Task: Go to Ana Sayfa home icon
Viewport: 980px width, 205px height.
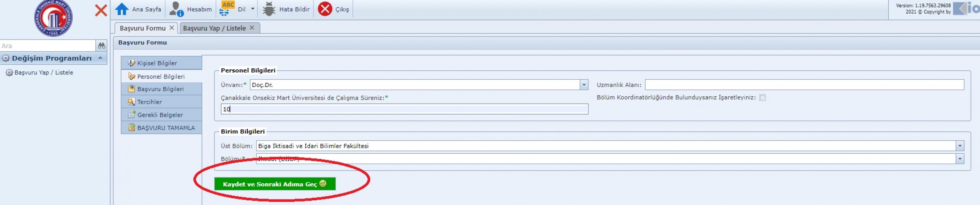Action: [122, 9]
